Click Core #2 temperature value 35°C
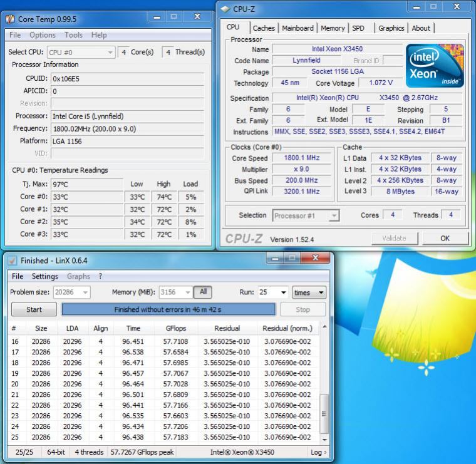 tap(87, 222)
